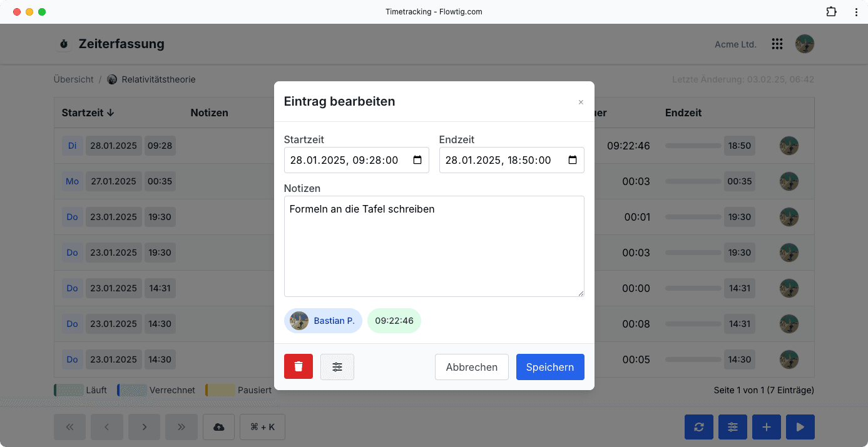Close the Eintrag bearbeiten dialog
Screen dimensions: 868x447
(x=581, y=102)
